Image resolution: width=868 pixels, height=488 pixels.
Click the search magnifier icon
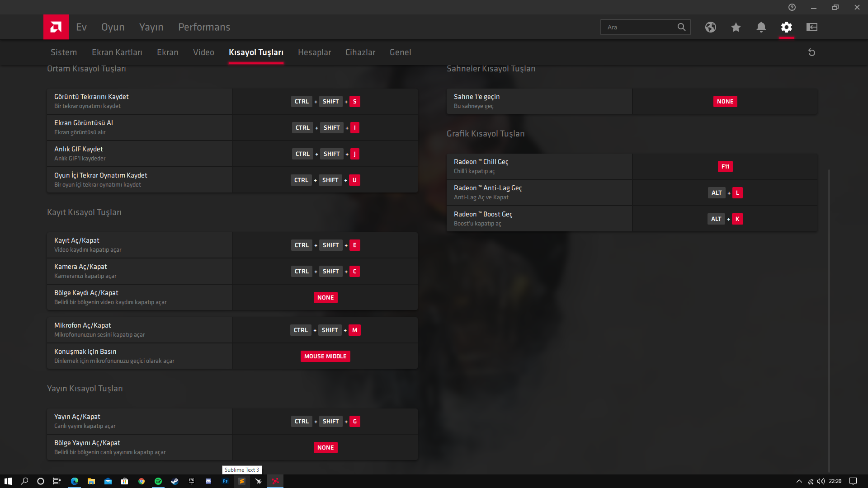(681, 27)
